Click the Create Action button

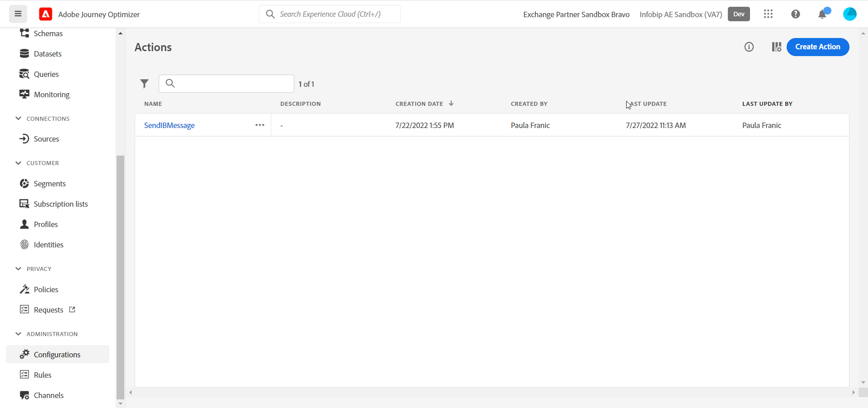pos(817,47)
